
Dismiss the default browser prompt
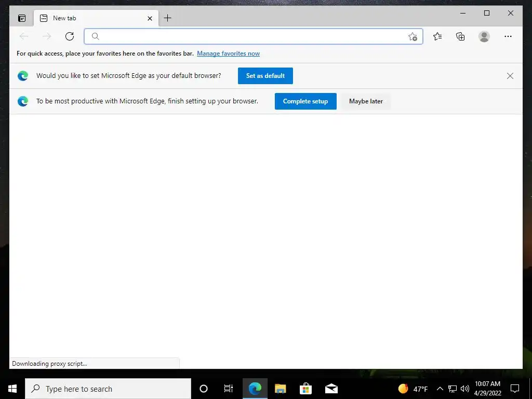coord(510,76)
